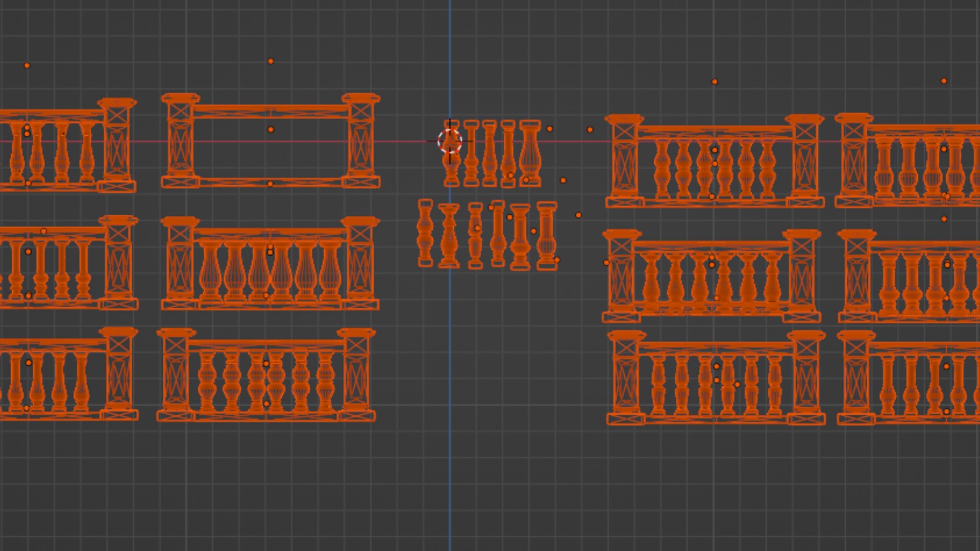This screenshot has width=980, height=551.
Task: Select the railing with wide vase-shaped balusters
Action: 270,263
